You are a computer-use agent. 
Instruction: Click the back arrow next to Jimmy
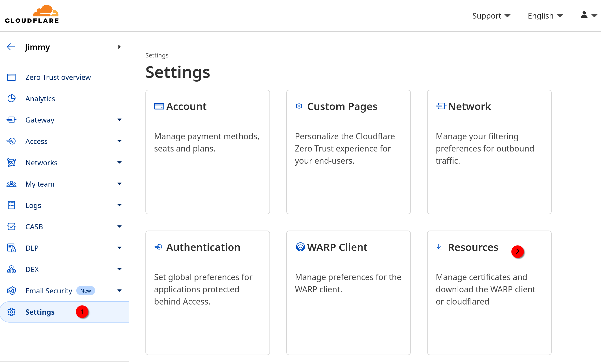click(x=11, y=47)
